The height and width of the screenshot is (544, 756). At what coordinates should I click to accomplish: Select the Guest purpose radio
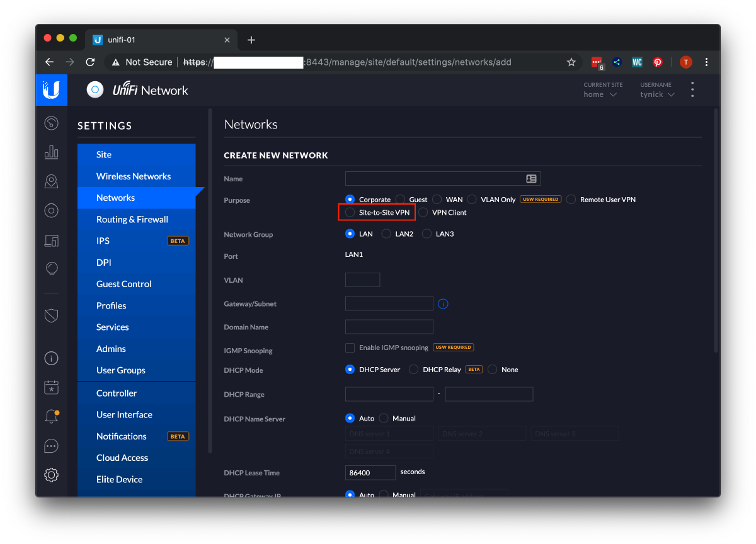coord(401,199)
